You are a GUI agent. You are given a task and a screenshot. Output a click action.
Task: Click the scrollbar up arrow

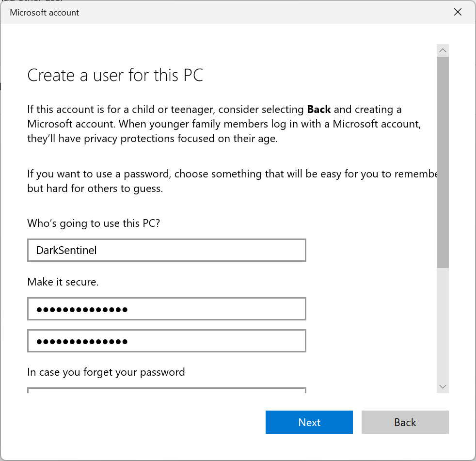pos(443,50)
